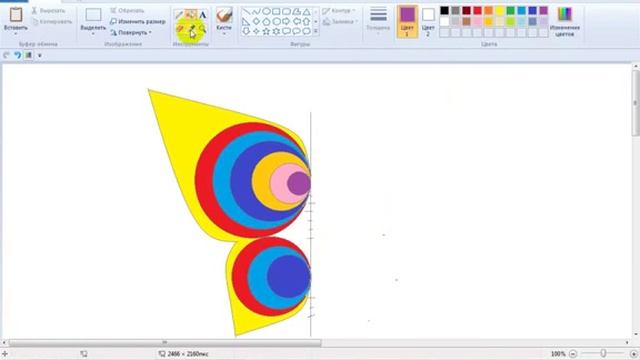Choose the Right triangle shape
Screen dimensions: 640x360
tap(246, 21)
